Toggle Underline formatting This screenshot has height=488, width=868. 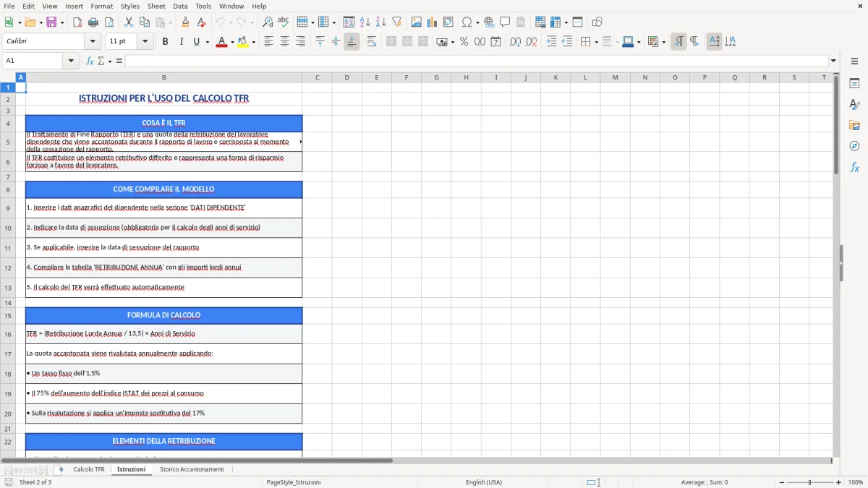pyautogui.click(x=196, y=42)
